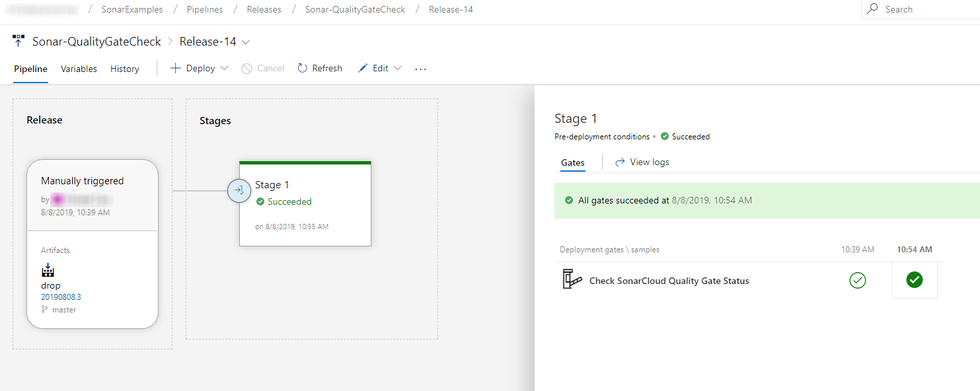Click the Release-14 title text

click(208, 42)
